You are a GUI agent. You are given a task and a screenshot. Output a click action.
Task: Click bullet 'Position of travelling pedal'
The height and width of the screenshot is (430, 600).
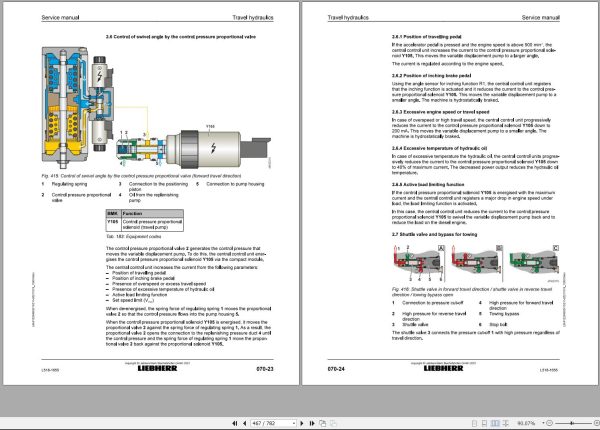coord(139,273)
